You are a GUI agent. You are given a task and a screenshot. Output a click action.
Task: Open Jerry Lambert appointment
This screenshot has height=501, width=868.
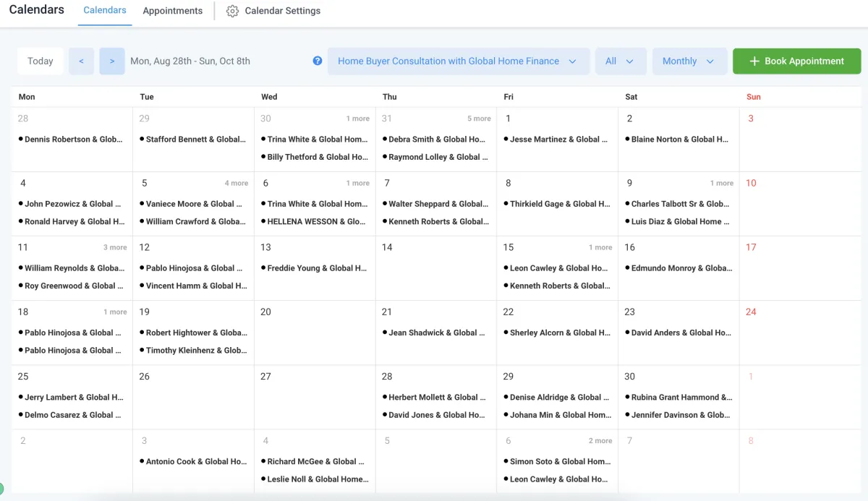71,397
